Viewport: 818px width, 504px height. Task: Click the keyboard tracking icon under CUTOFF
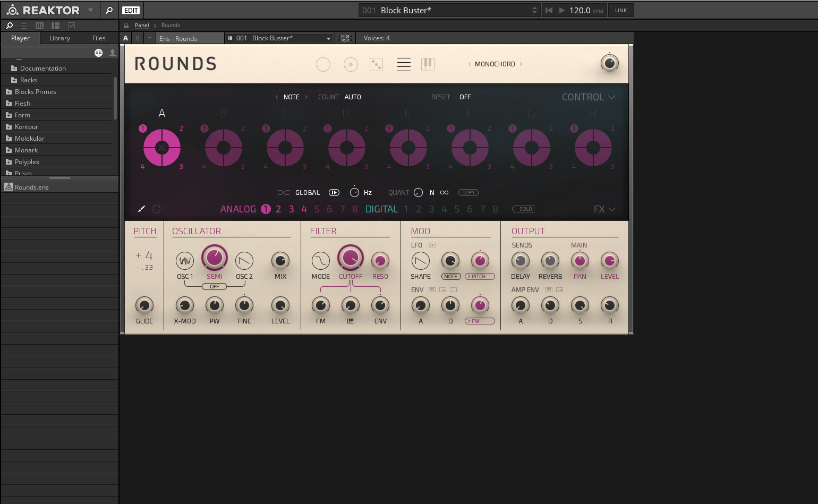(351, 321)
